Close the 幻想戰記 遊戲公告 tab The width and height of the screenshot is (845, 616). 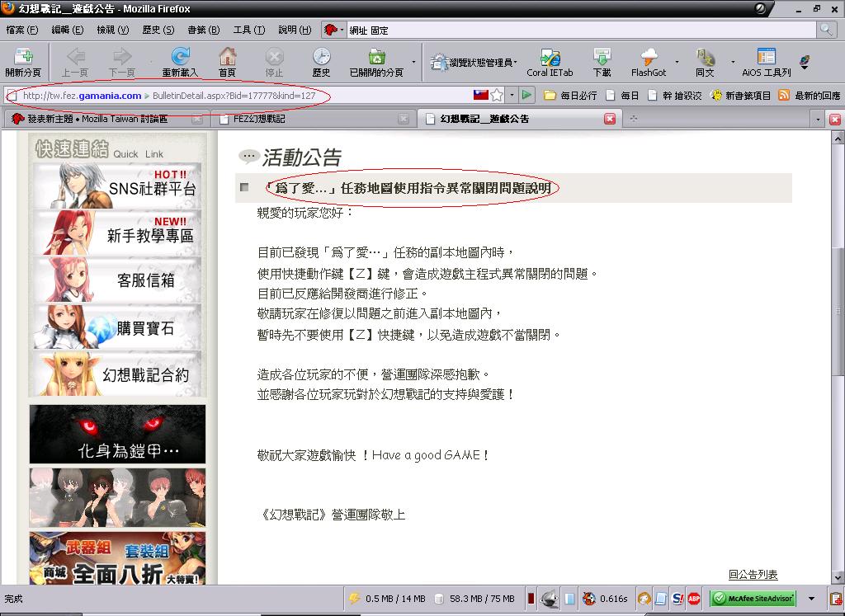(x=610, y=119)
